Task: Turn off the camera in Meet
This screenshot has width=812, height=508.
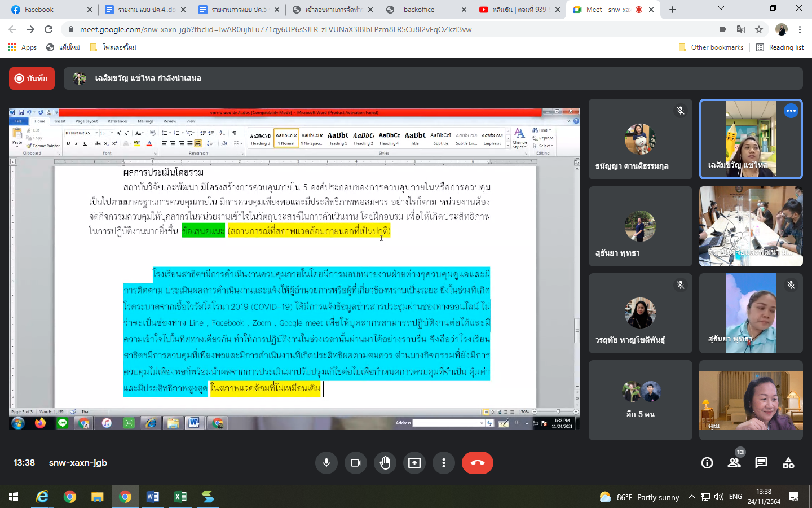Action: tap(356, 463)
